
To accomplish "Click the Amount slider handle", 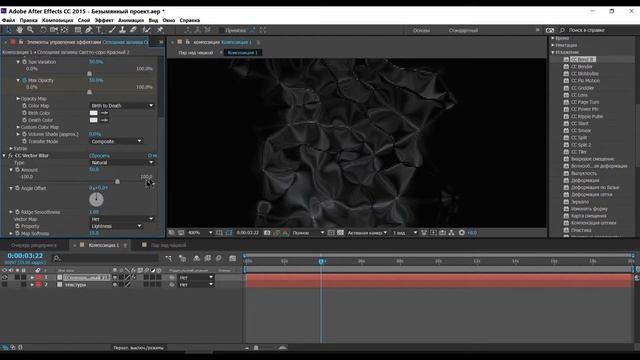I will click(x=117, y=181).
